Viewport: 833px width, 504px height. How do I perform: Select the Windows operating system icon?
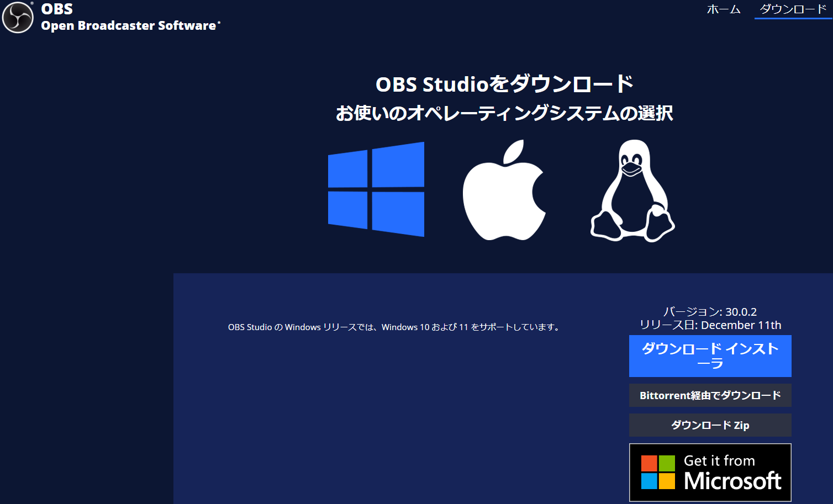click(x=376, y=189)
